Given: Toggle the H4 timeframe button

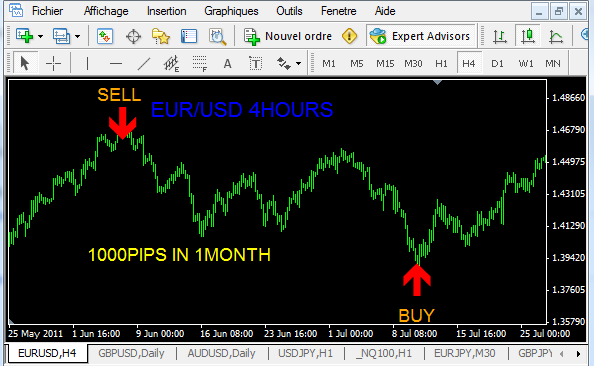Looking at the screenshot, I should click(x=469, y=63).
